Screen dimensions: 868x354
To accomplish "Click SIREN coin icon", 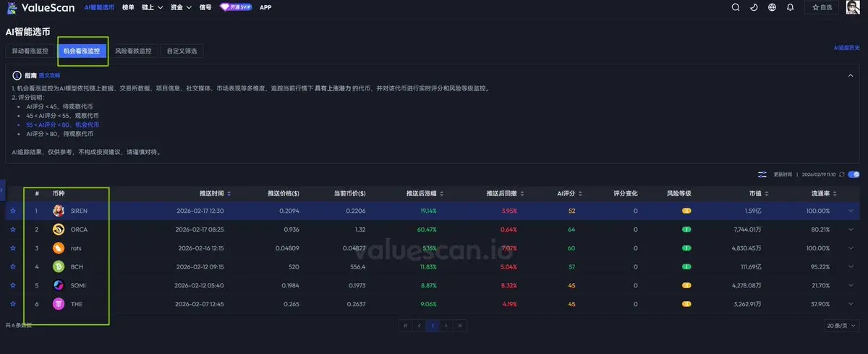I will pos(59,211).
